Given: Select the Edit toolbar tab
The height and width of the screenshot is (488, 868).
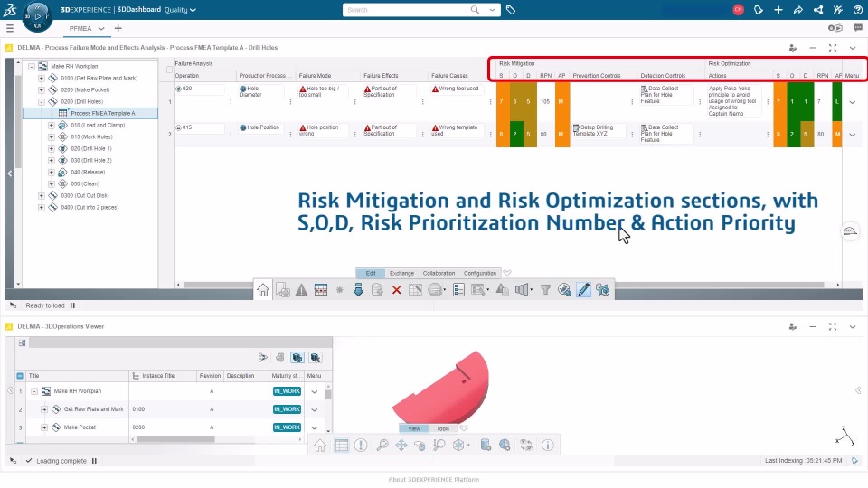Looking at the screenshot, I should click(x=371, y=273).
